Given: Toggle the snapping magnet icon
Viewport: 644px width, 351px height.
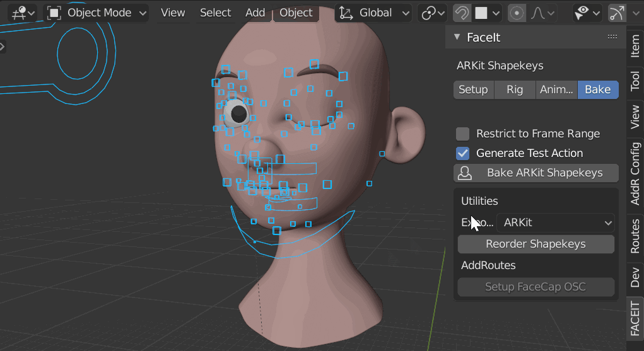Looking at the screenshot, I should click(462, 13).
